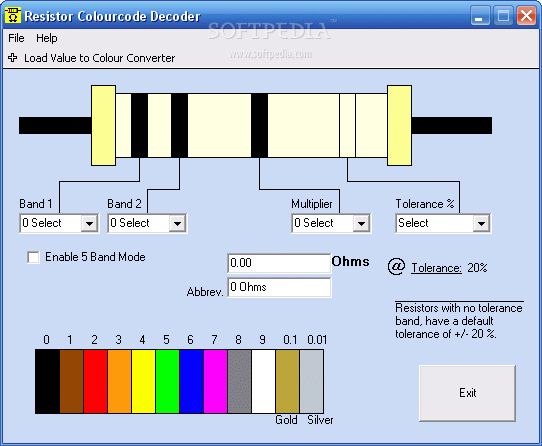Load Value to Colour Converter
The width and height of the screenshot is (542, 446).
[99, 58]
